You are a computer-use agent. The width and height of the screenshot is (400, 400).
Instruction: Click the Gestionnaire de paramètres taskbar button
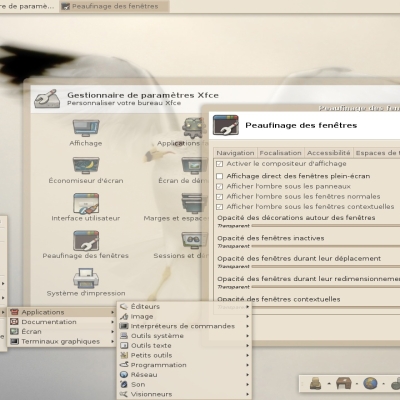(28, 6)
